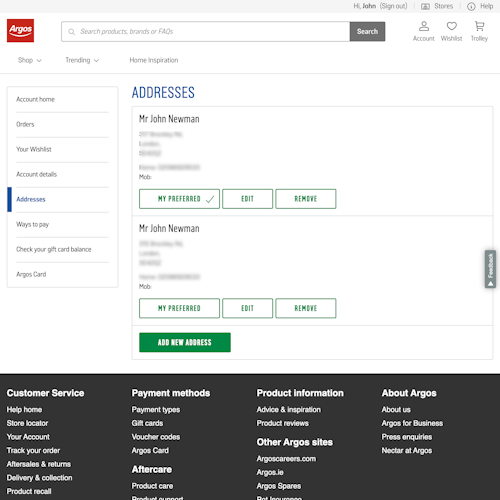
Task: Open Voucher codes footer link
Action: (x=156, y=437)
